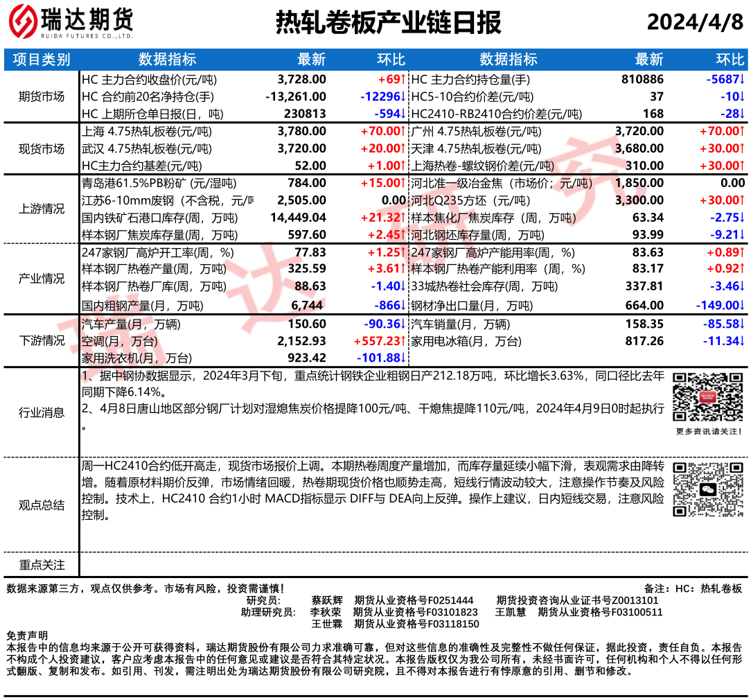Click the 2,152.93 air conditioner value
This screenshot has width=751, height=700.
point(302,341)
